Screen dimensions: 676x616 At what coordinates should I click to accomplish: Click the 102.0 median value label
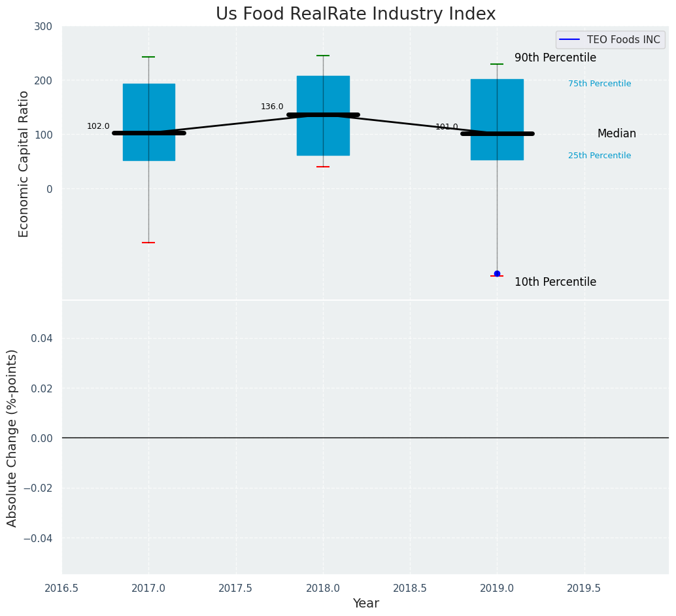tap(98, 126)
